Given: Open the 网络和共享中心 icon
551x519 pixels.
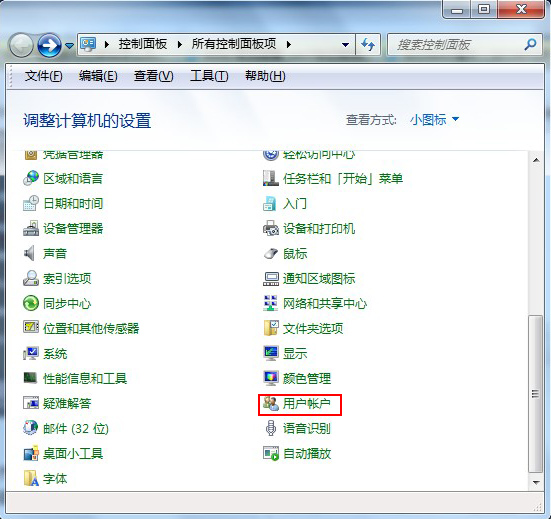Looking at the screenshot, I should (x=271, y=303).
